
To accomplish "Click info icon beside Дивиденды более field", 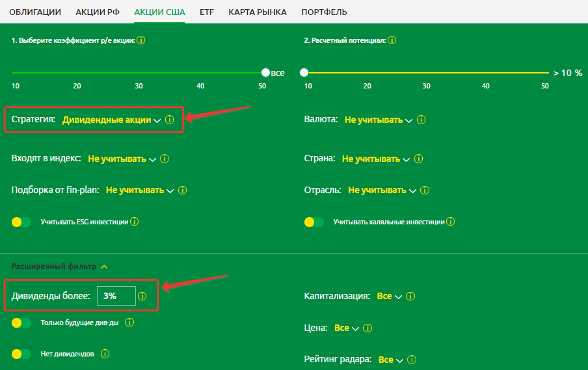I will (142, 297).
